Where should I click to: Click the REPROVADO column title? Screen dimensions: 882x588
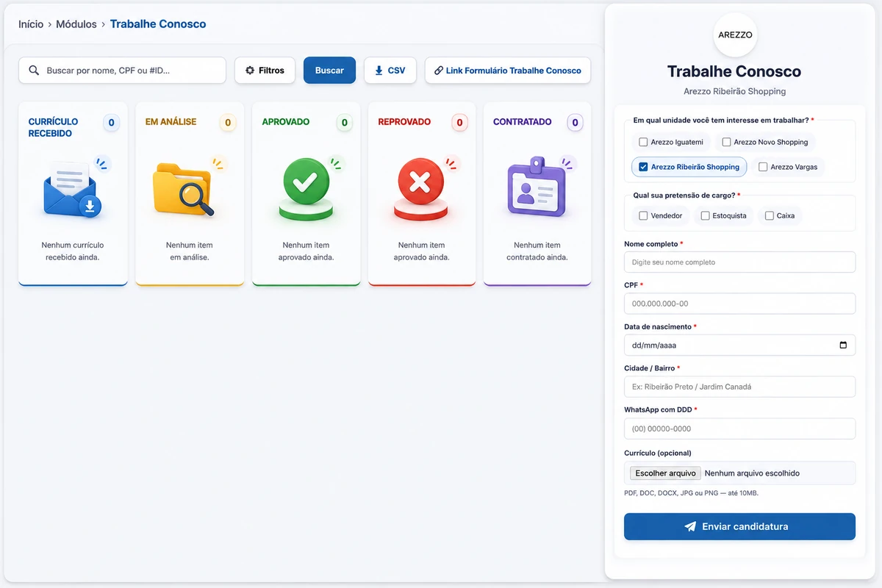(404, 122)
